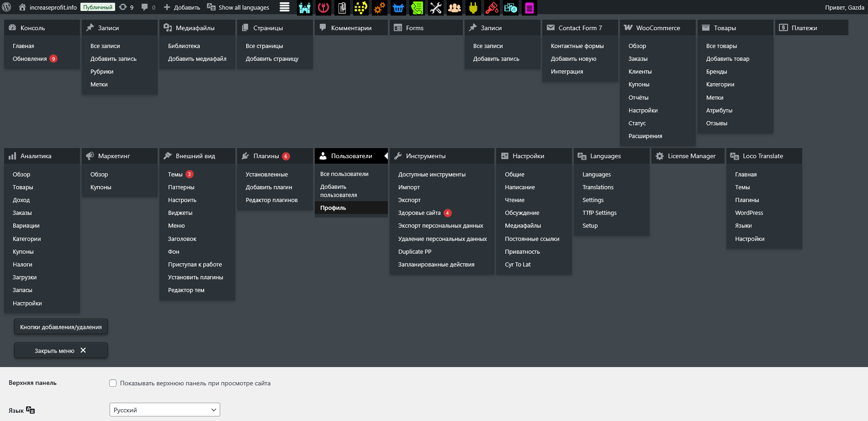Image resolution: width=868 pixels, height=421 pixels.
Task: Click the gear icon beside License Manager
Action: [660, 156]
